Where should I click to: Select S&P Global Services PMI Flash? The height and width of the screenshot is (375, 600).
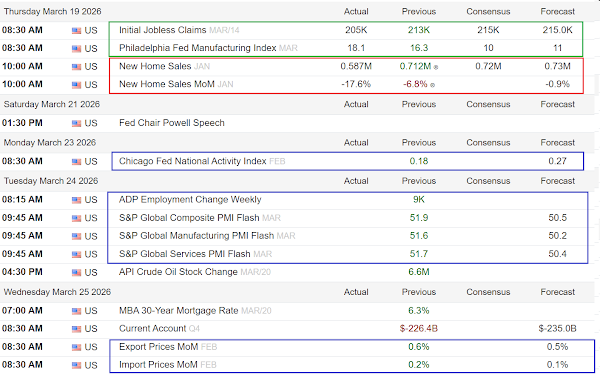click(184, 254)
